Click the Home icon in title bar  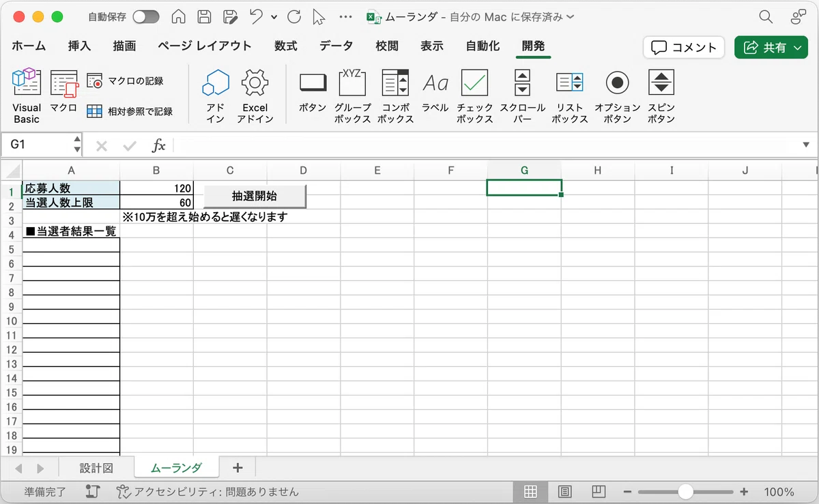tap(178, 16)
